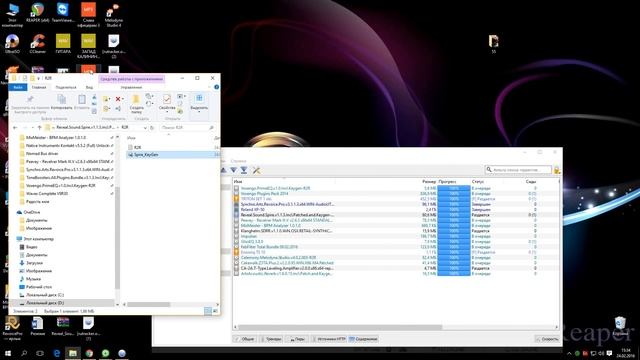This screenshot has height=360, width=640.
Task: Click progress bar of Voxengo Plugins Pack 2014
Action: tap(454, 193)
